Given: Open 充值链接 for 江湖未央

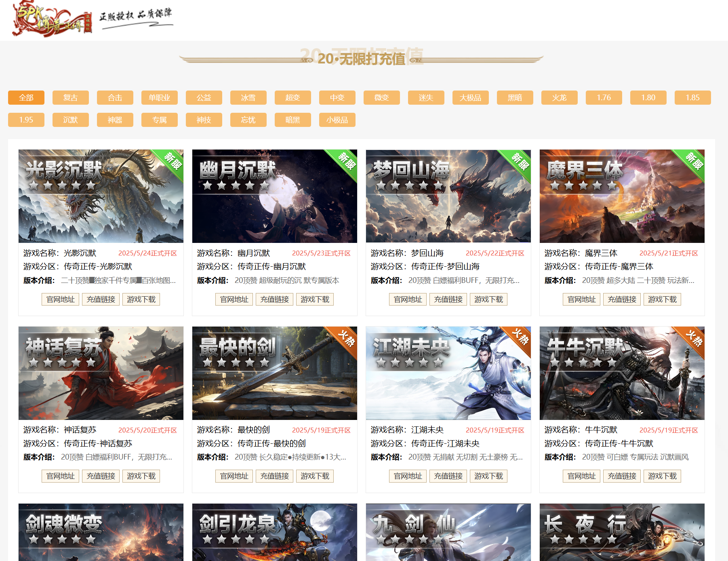Looking at the screenshot, I should click(448, 476).
